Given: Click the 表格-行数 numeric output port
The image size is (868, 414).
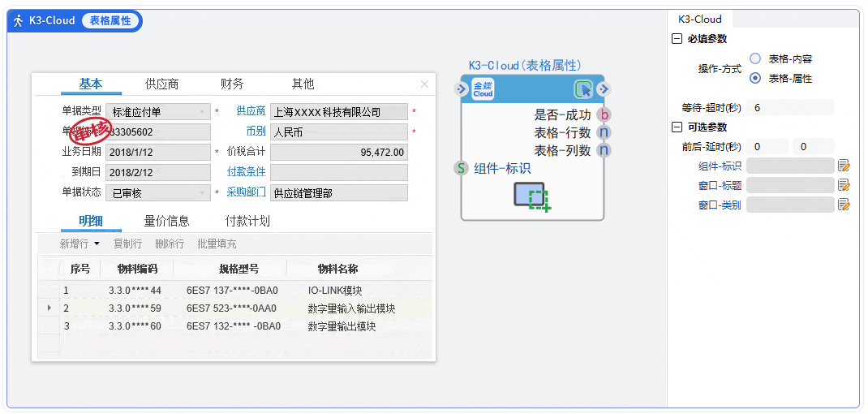Looking at the screenshot, I should [604, 132].
